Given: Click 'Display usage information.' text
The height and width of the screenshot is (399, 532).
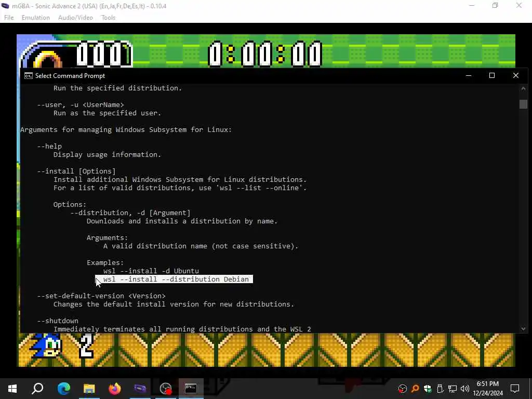Looking at the screenshot, I should tap(107, 155).
